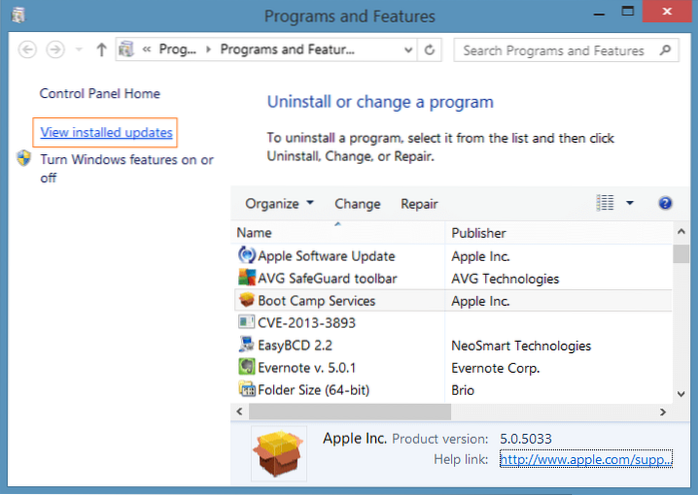
Task: Click the vertical scrollbar thumb
Action: pyautogui.click(x=681, y=254)
